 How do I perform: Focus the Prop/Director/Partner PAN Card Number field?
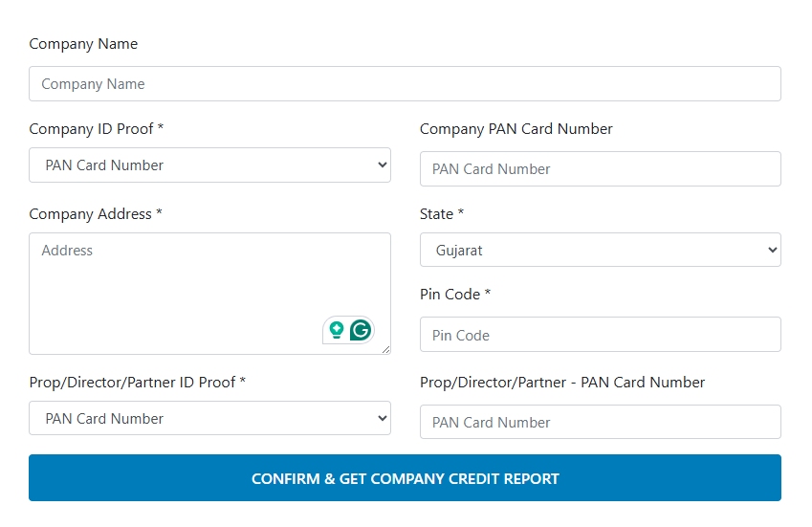pyautogui.click(x=600, y=423)
